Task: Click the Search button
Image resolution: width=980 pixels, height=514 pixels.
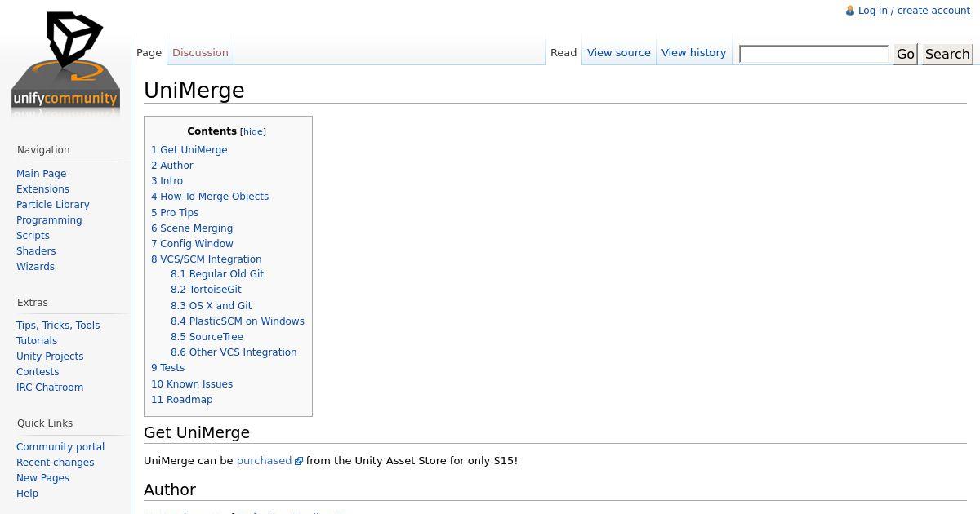Action: (947, 54)
